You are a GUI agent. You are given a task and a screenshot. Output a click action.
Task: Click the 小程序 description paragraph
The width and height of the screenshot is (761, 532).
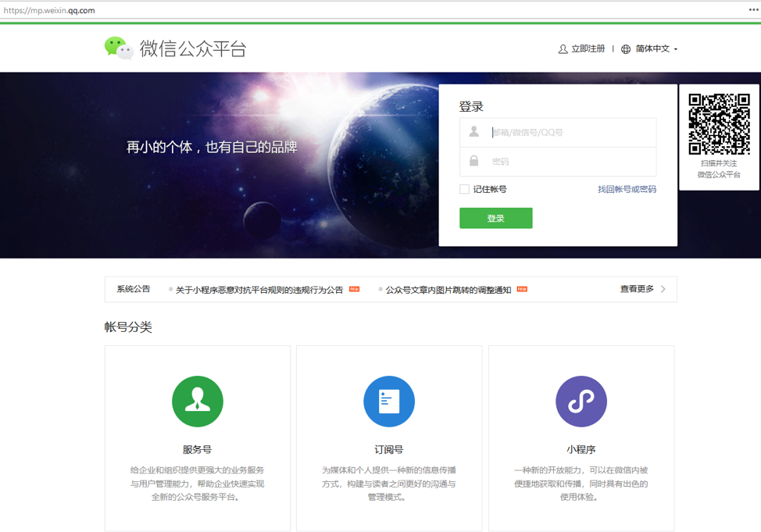pos(581,484)
